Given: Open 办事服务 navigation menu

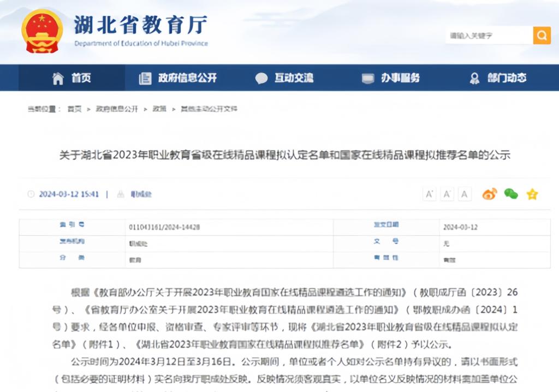Looking at the screenshot, I should click(400, 78).
